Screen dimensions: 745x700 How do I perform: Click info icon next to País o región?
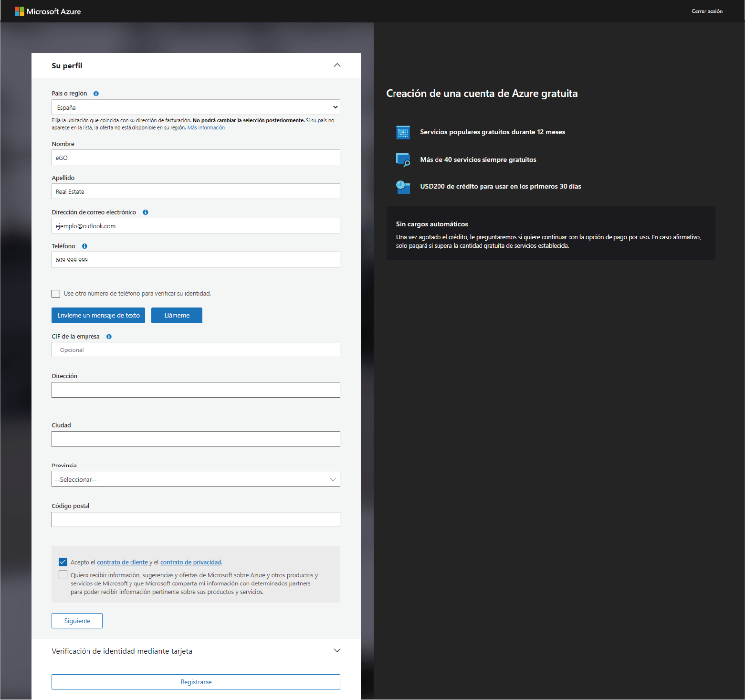(x=96, y=94)
